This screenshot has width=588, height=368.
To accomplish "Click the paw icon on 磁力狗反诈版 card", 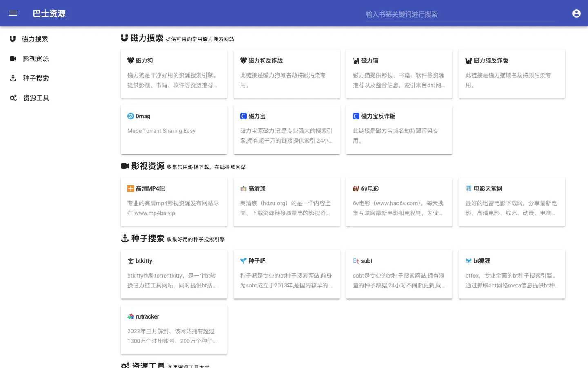I will (243, 61).
